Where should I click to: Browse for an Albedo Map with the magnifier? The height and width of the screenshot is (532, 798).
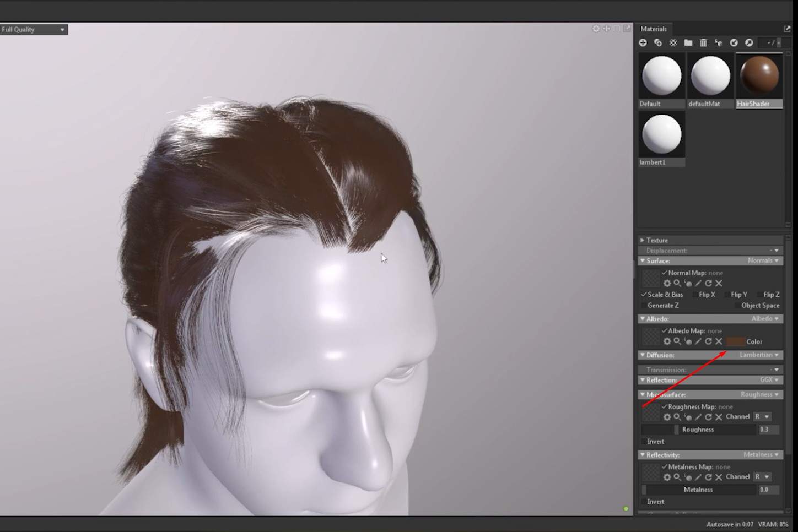677,341
